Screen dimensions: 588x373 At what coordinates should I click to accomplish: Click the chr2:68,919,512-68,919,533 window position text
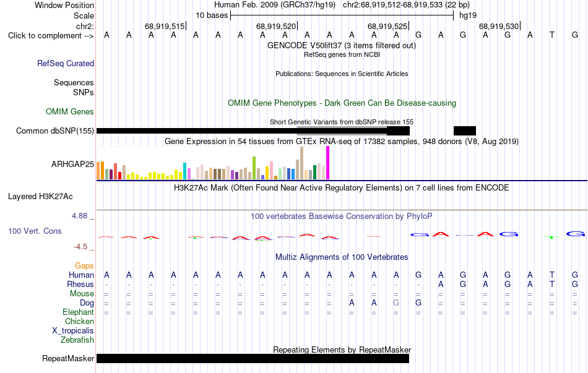[x=406, y=5]
